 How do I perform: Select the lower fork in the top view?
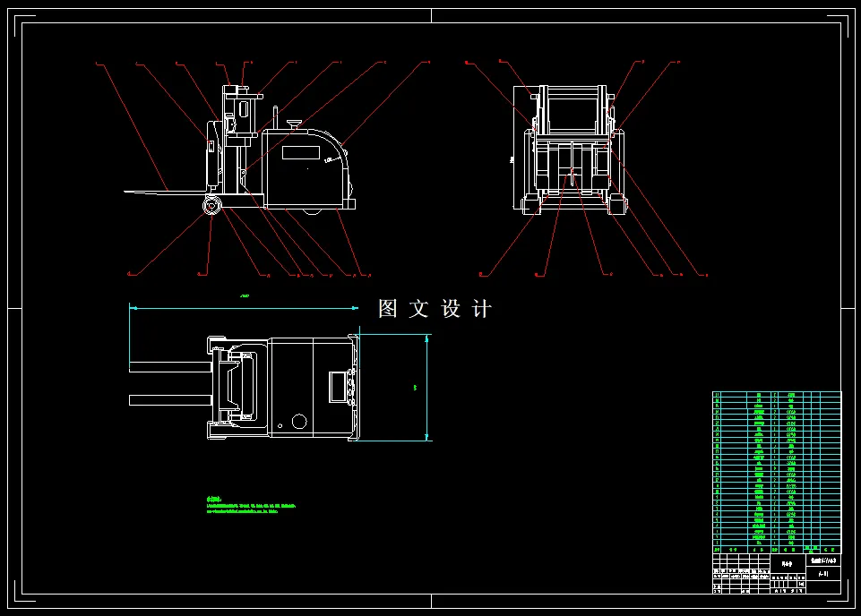(170, 400)
